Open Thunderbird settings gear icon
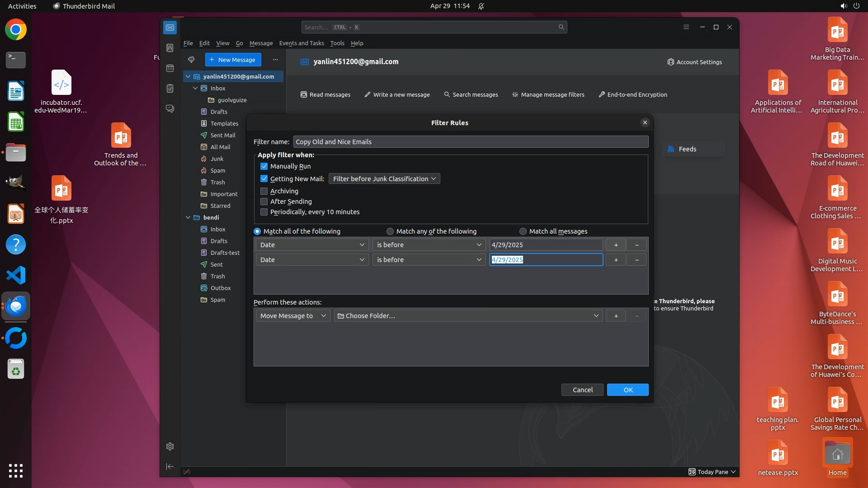The width and height of the screenshot is (868, 488). [170, 446]
